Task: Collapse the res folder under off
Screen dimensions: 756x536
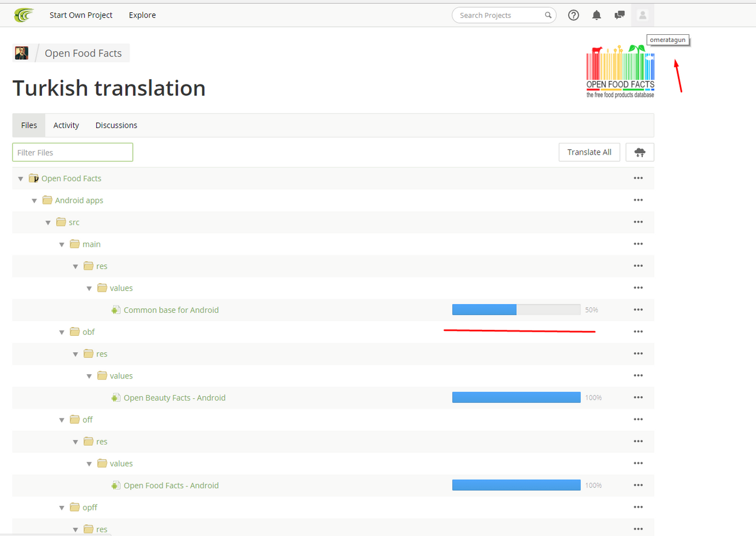Action: [76, 442]
